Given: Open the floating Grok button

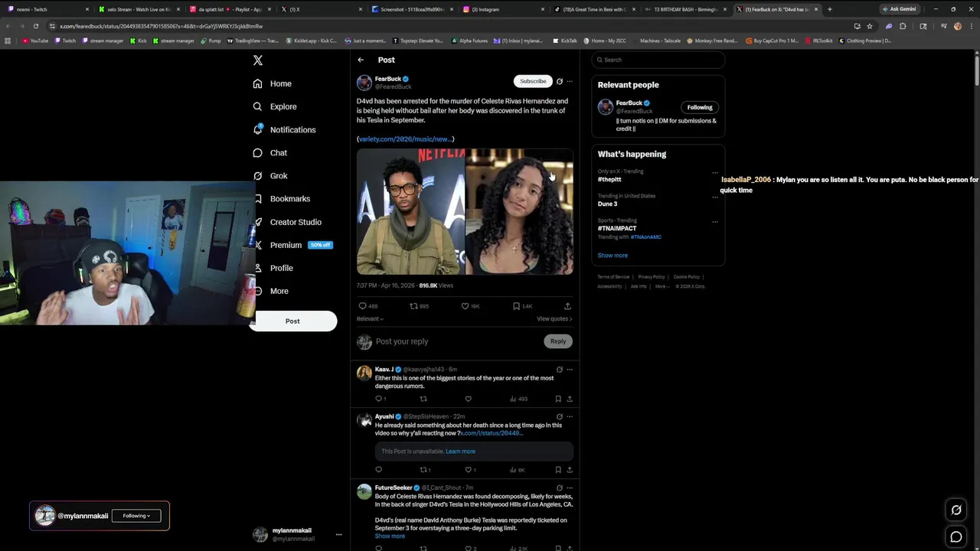Looking at the screenshot, I should (x=956, y=510).
